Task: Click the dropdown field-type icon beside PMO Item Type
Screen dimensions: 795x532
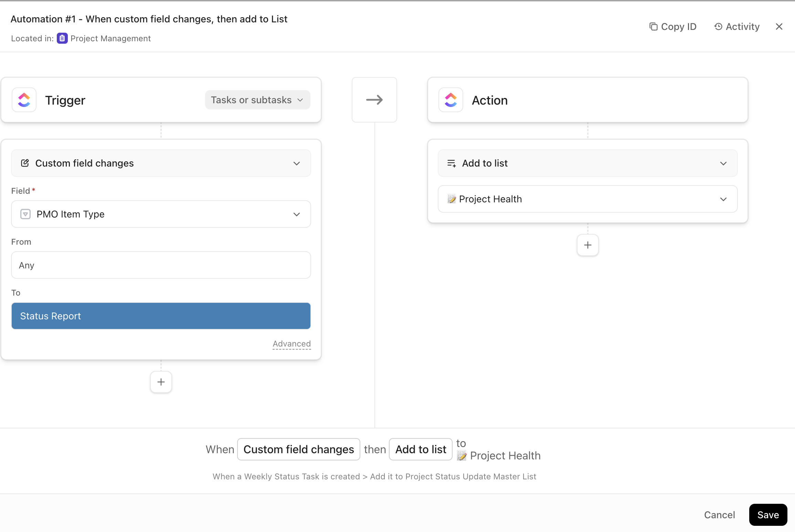Action: pyautogui.click(x=25, y=214)
